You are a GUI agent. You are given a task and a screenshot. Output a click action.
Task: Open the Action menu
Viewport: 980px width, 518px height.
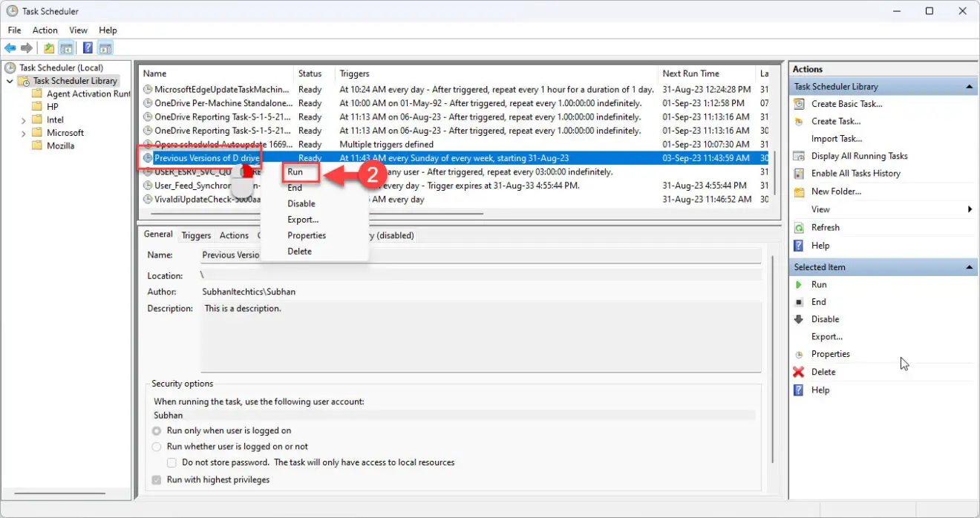(x=45, y=30)
